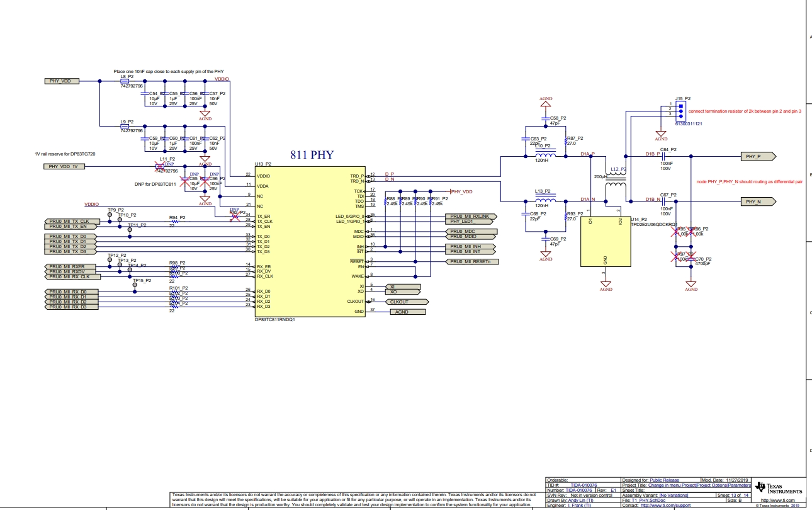Select the PRU0_MII_TX_D0 port
Viewport: 812px width, 510px height.
[70, 237]
